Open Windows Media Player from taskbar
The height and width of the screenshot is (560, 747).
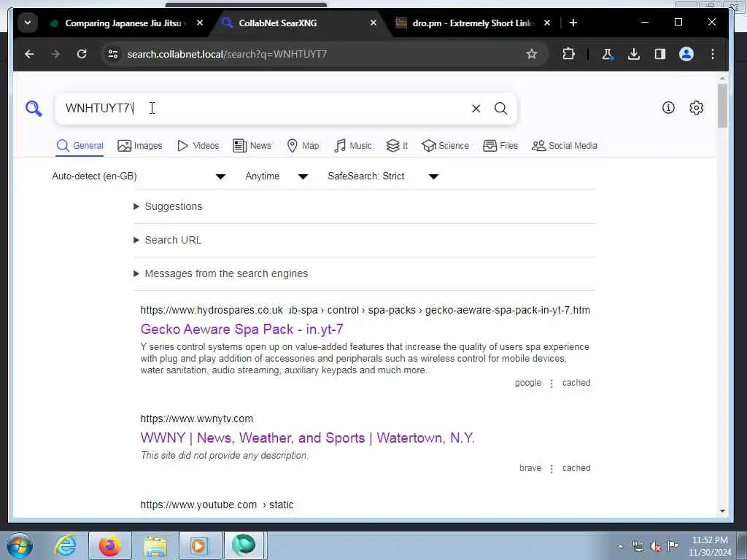pyautogui.click(x=200, y=545)
